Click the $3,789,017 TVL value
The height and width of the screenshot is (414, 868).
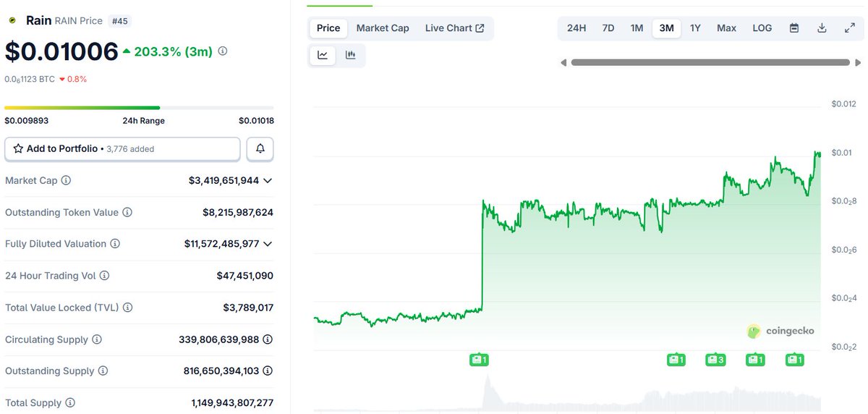point(248,308)
